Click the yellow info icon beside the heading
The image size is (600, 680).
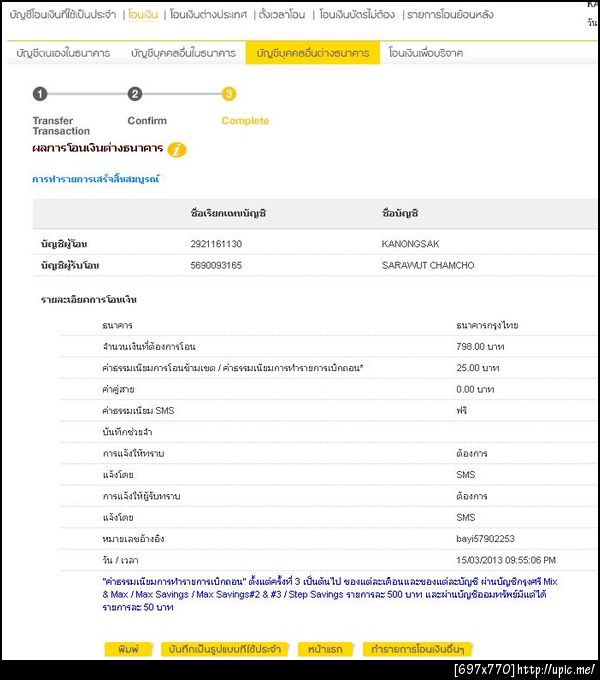coord(176,150)
